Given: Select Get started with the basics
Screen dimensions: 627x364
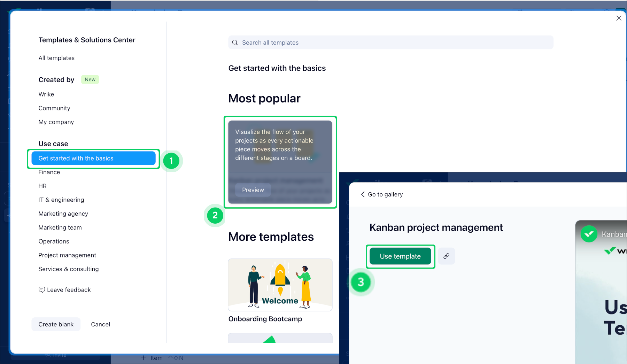Looking at the screenshot, I should pyautogui.click(x=93, y=158).
